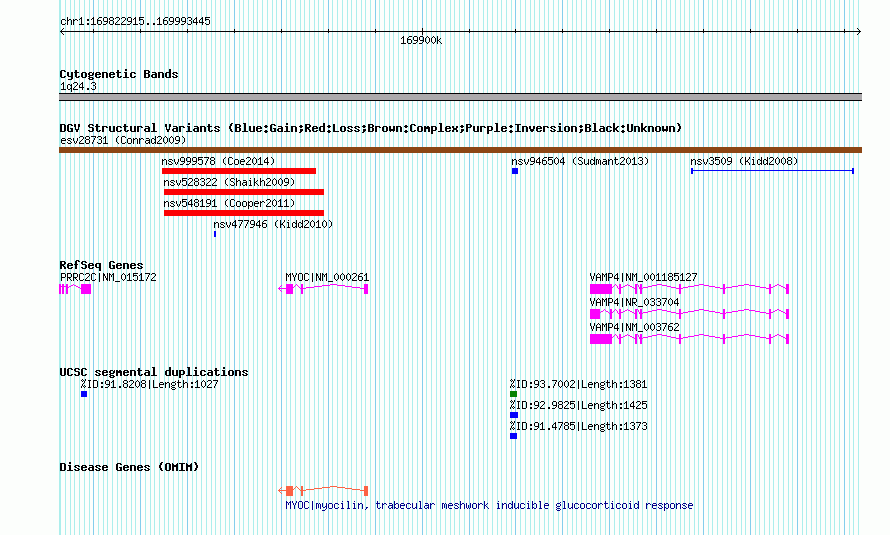The image size is (890, 535).
Task: Click the green square under %ID:93.7002
Action: [514, 394]
